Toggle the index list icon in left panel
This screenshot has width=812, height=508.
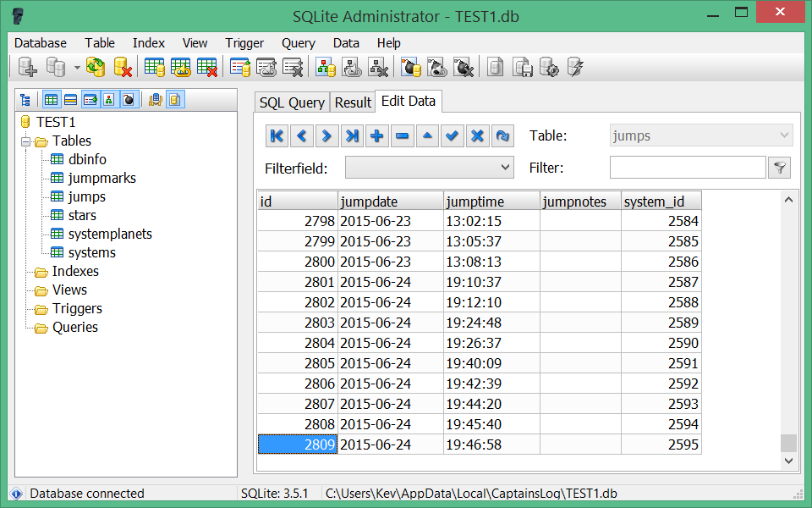(x=91, y=100)
